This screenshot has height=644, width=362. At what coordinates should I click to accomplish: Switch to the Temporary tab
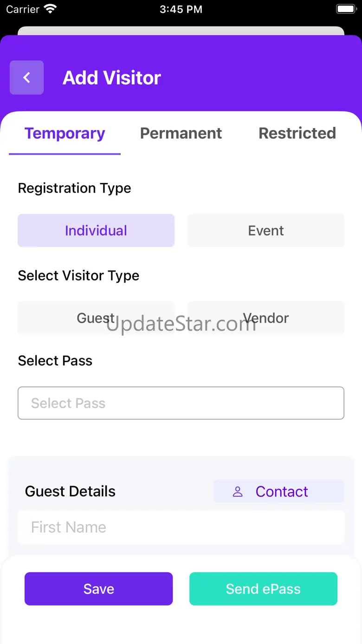point(65,134)
